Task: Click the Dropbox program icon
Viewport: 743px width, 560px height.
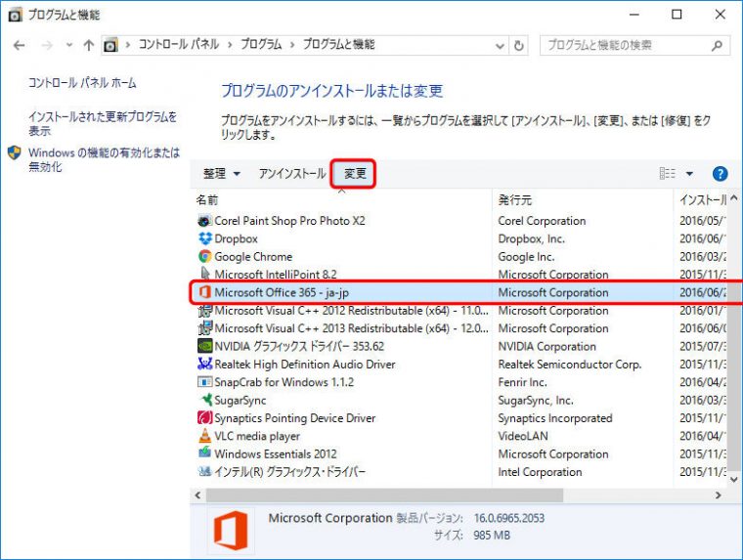Action: point(204,238)
